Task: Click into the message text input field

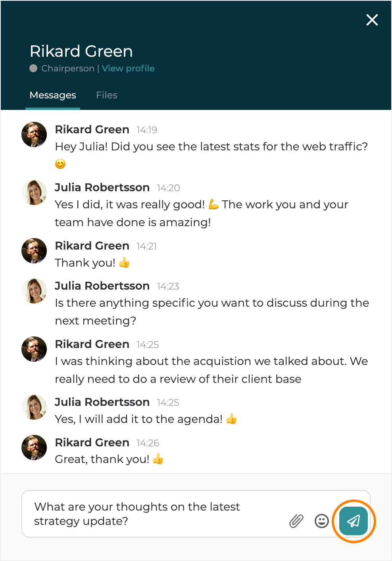Action: [155, 514]
